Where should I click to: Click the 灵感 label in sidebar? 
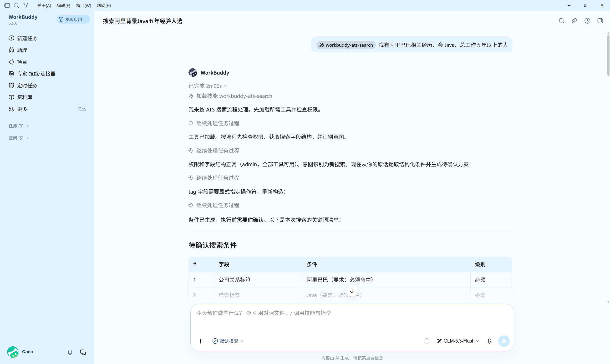tap(82, 109)
